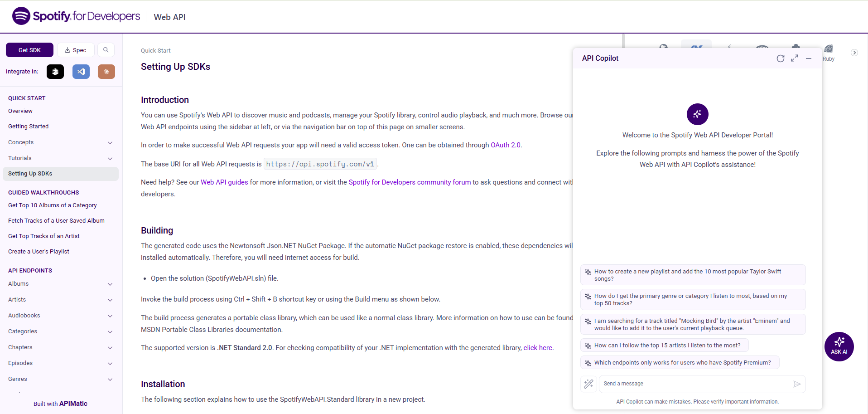Click the base URI code snippet
868x414 pixels.
tap(320, 164)
